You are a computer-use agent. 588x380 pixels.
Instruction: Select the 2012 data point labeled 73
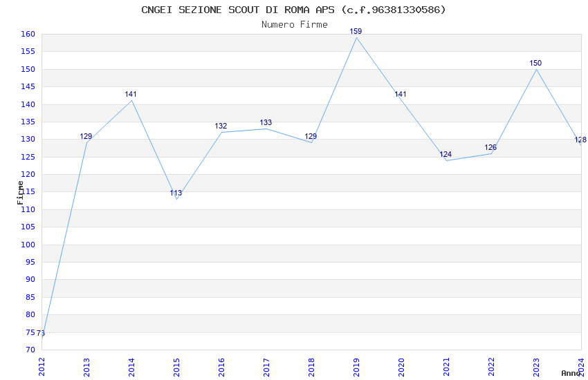click(x=41, y=333)
